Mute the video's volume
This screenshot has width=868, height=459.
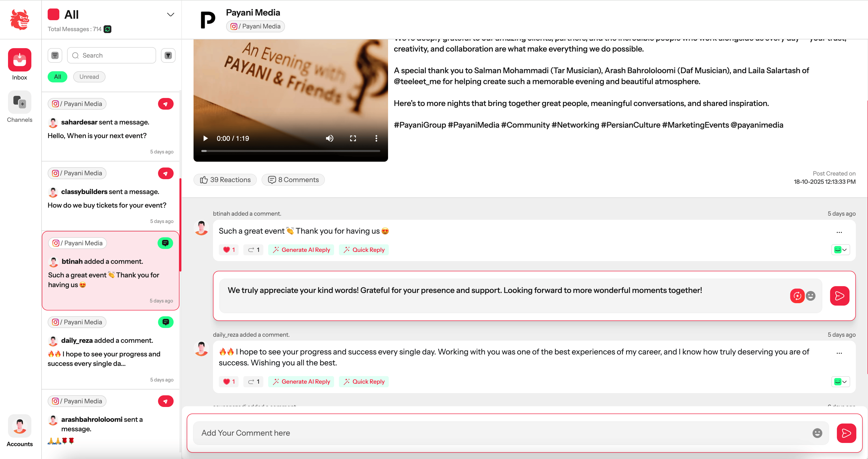pyautogui.click(x=329, y=139)
